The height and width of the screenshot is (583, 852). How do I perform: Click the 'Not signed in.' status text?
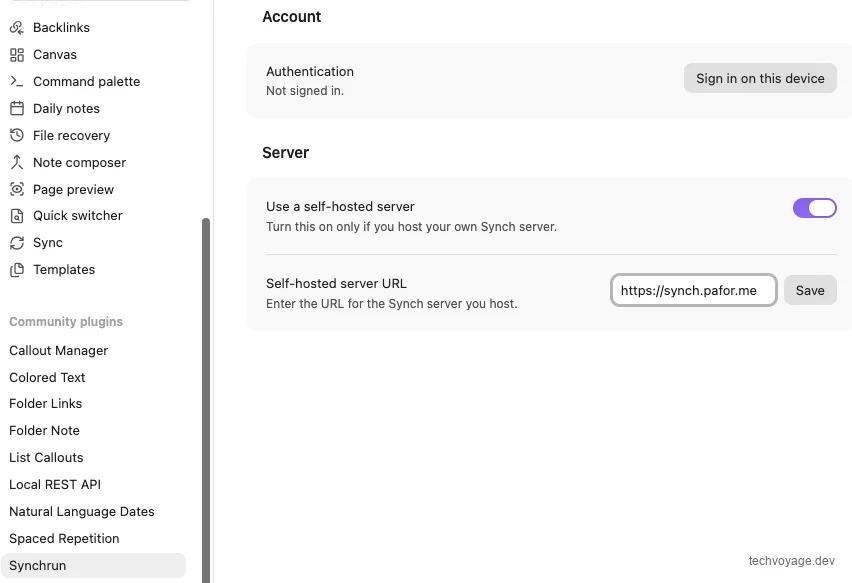[x=305, y=91]
